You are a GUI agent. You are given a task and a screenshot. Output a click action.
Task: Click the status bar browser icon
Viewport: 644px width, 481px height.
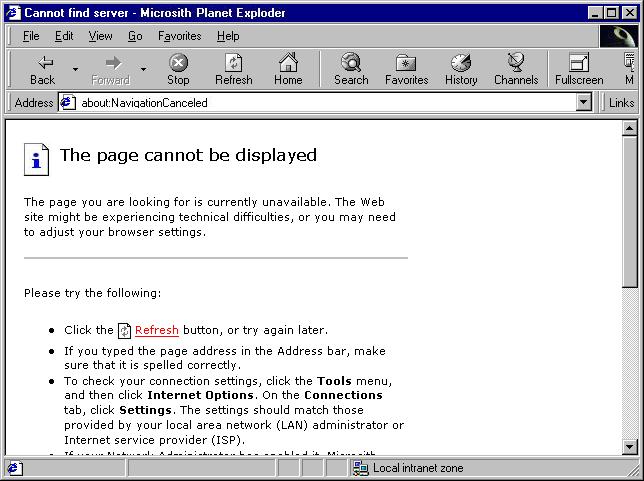coord(14,468)
